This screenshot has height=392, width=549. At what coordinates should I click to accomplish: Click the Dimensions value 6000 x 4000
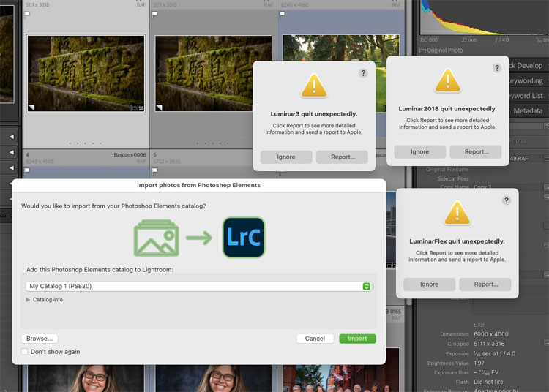[491, 334]
